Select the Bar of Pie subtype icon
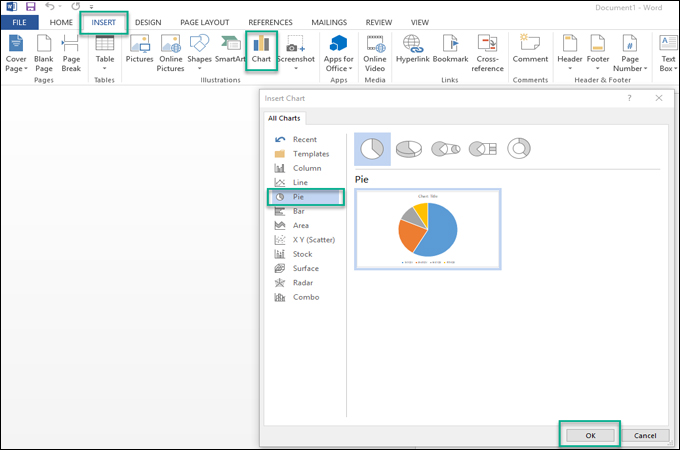This screenshot has height=450, width=680. click(482, 149)
